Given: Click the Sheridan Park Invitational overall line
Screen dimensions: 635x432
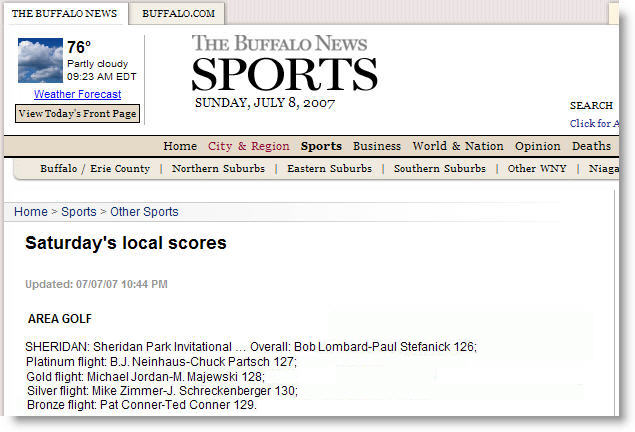Looking at the screenshot, I should pos(251,347).
